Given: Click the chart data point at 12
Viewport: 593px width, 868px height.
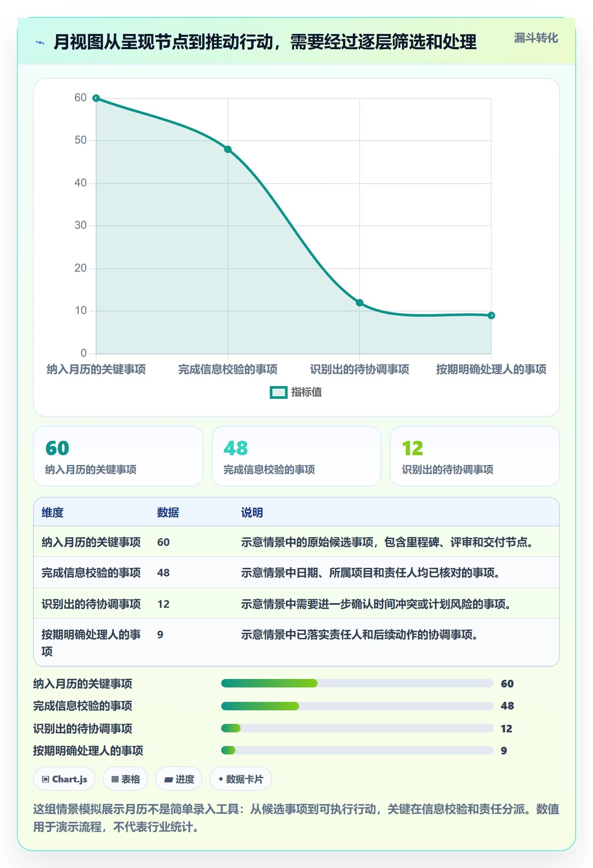Looking at the screenshot, I should pyautogui.click(x=360, y=303).
